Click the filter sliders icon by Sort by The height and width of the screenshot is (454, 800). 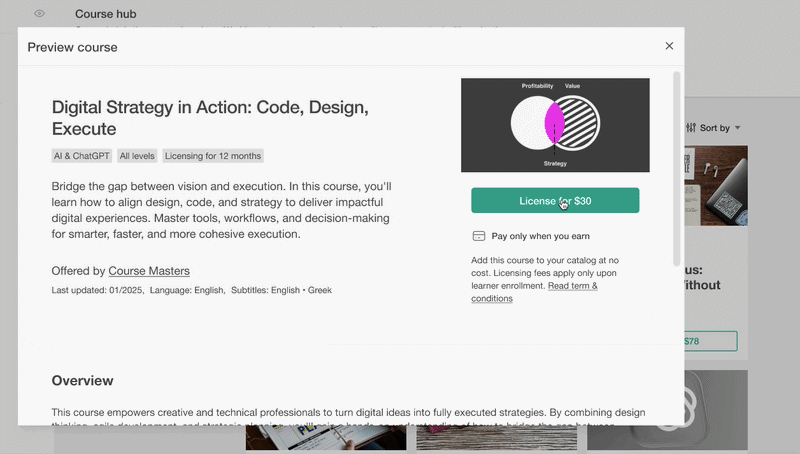pyautogui.click(x=691, y=128)
